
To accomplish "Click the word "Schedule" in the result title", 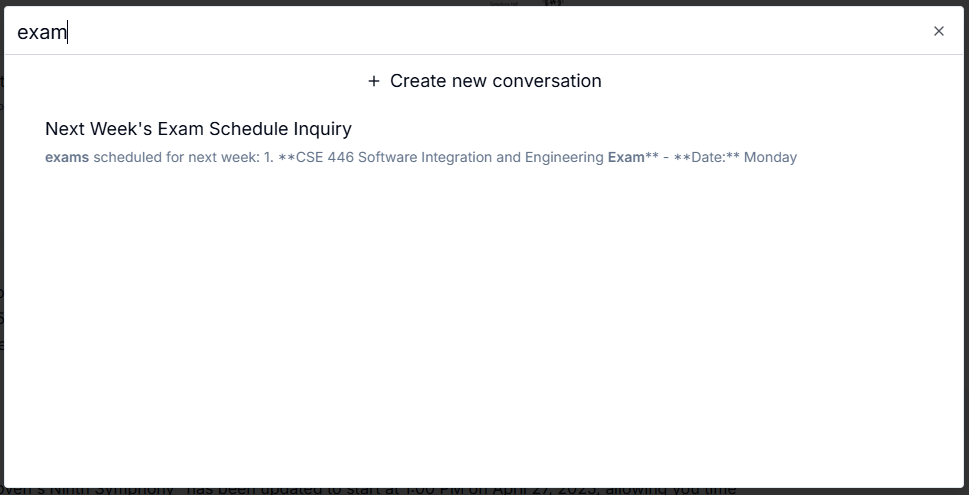I will click(x=249, y=129).
